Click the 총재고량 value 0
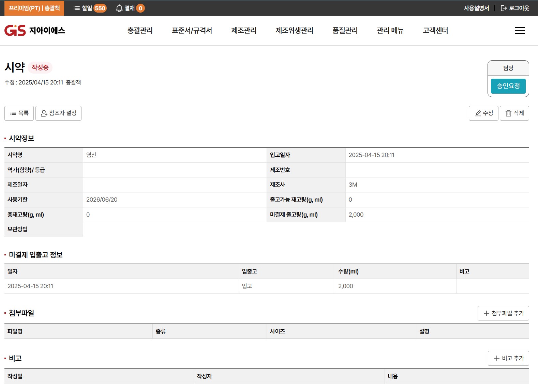Viewport: 538px width, 392px height. point(88,215)
